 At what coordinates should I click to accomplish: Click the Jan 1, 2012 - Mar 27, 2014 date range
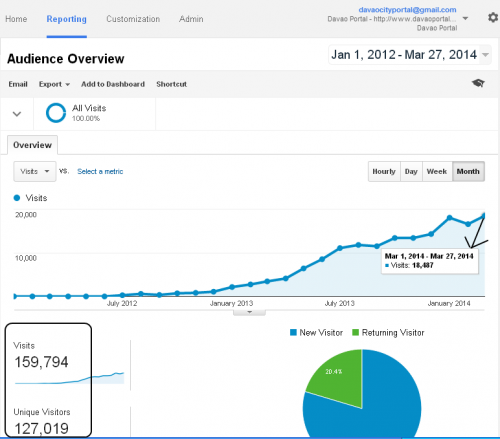(404, 55)
